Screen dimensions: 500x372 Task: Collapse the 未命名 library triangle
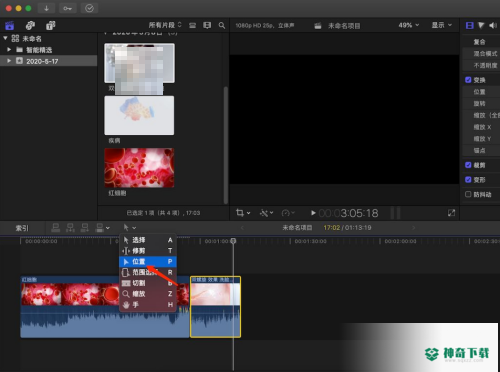tap(5, 38)
